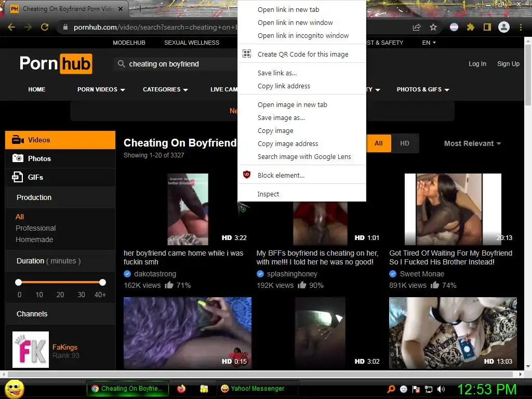View site information via the padlock icon

(x=65, y=27)
